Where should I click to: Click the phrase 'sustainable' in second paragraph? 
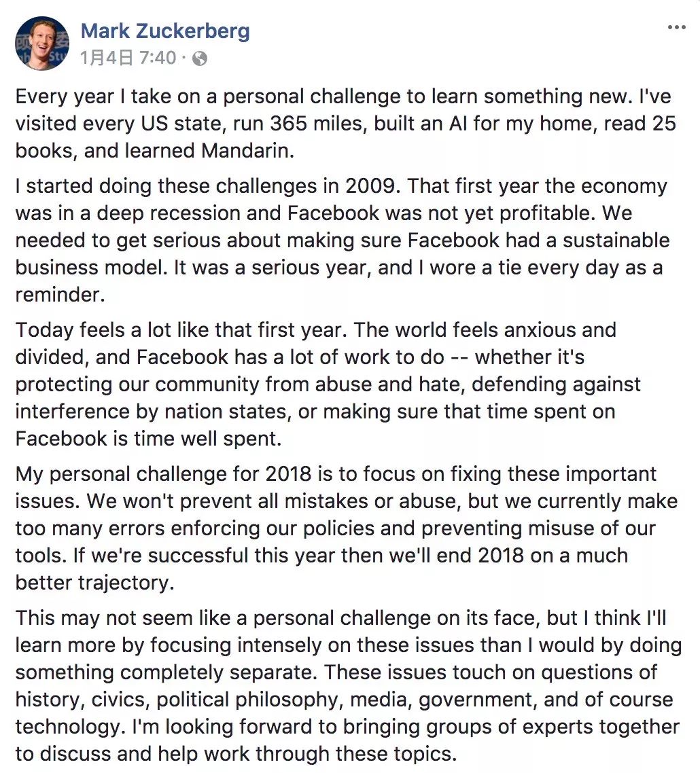(616, 240)
